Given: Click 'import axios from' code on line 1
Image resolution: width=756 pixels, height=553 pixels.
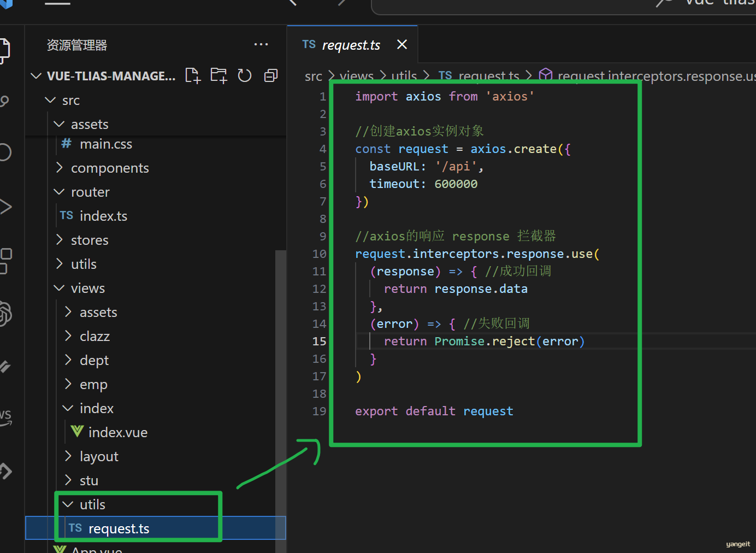Looking at the screenshot, I should (416, 96).
